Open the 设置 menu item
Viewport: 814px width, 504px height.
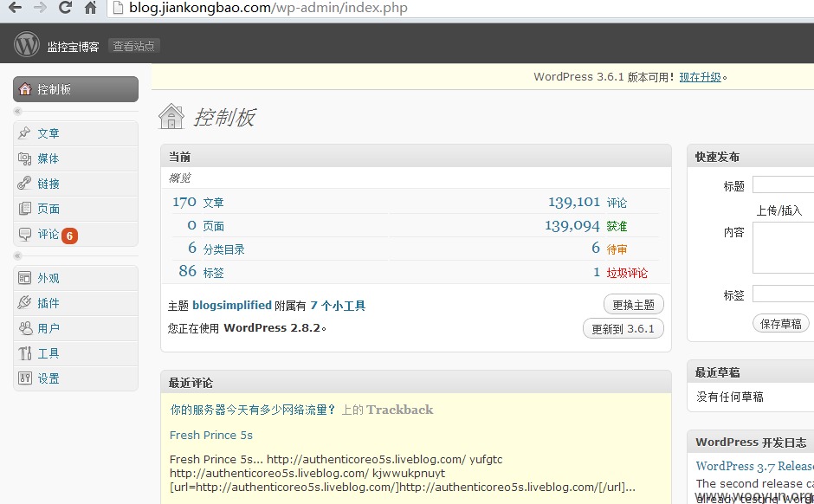76,378
